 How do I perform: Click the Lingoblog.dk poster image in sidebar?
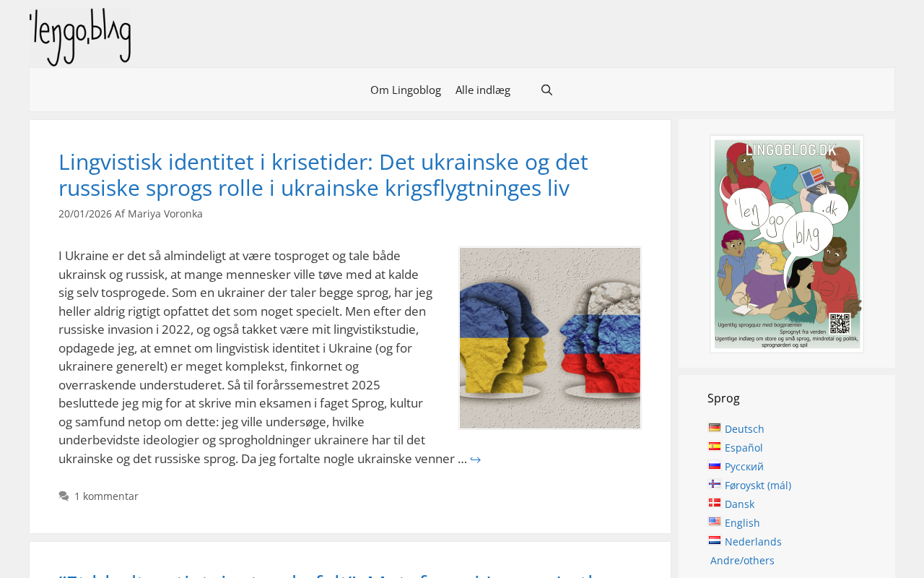click(787, 243)
